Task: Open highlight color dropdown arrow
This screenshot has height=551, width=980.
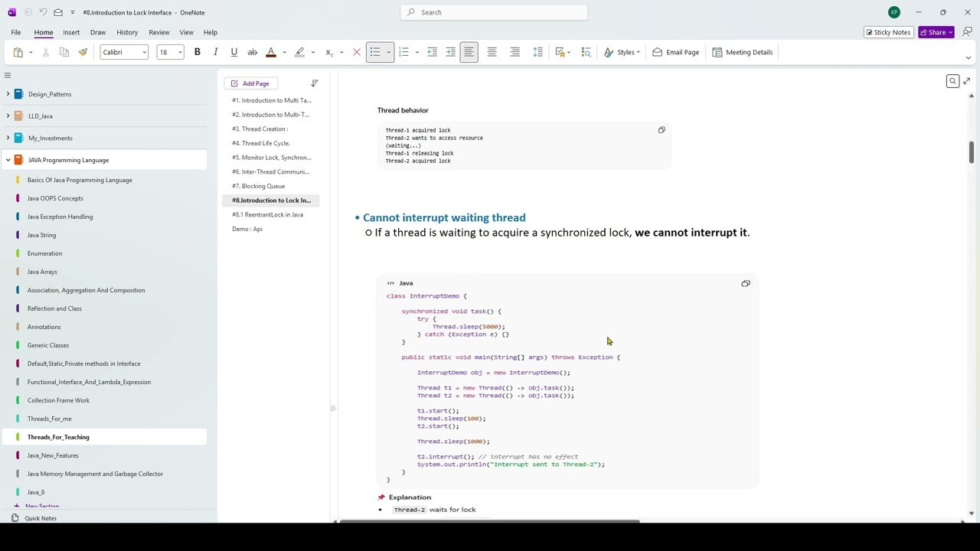Action: coord(312,52)
